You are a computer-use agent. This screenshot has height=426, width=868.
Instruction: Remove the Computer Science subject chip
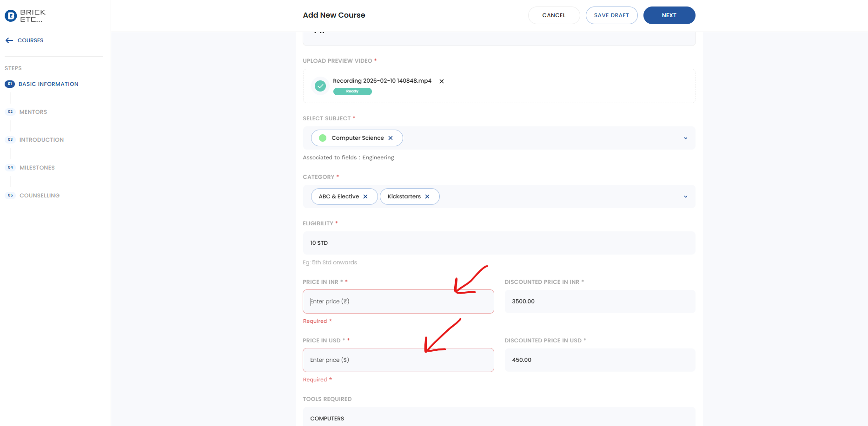click(x=391, y=138)
